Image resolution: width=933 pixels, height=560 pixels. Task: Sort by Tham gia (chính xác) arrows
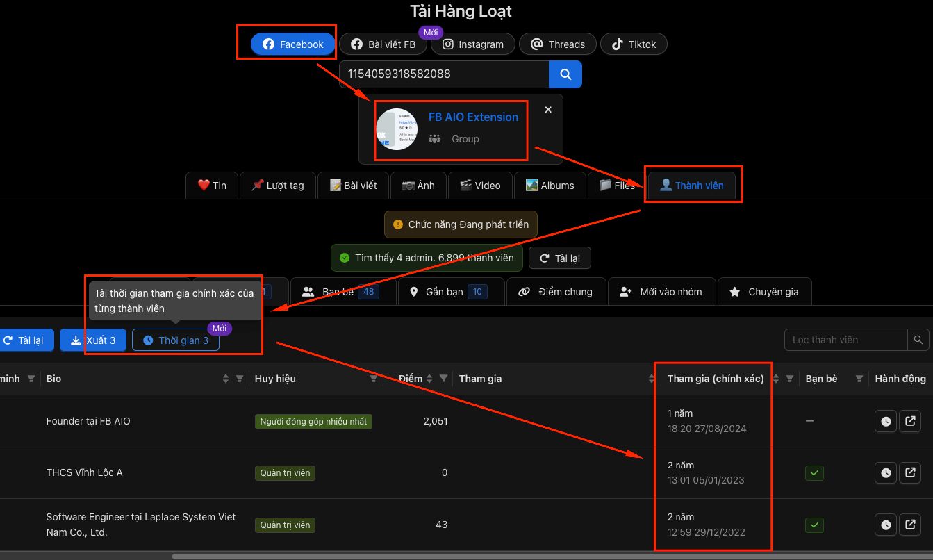pyautogui.click(x=777, y=379)
